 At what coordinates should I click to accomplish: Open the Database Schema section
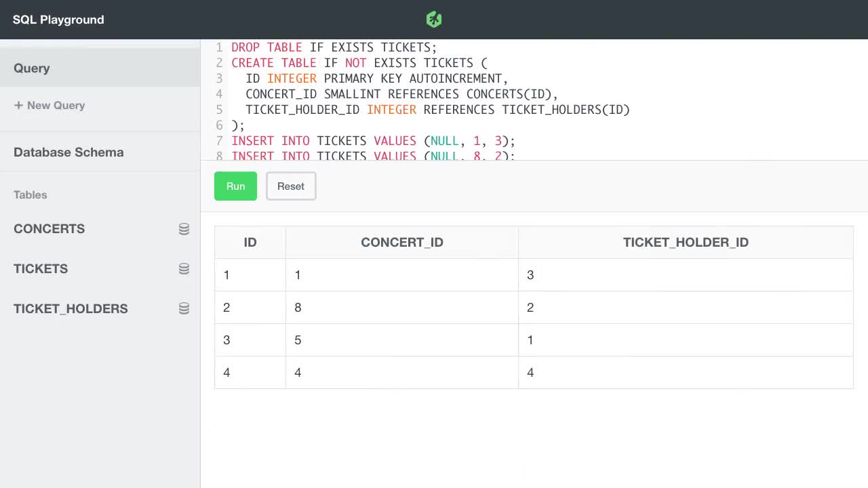click(68, 152)
